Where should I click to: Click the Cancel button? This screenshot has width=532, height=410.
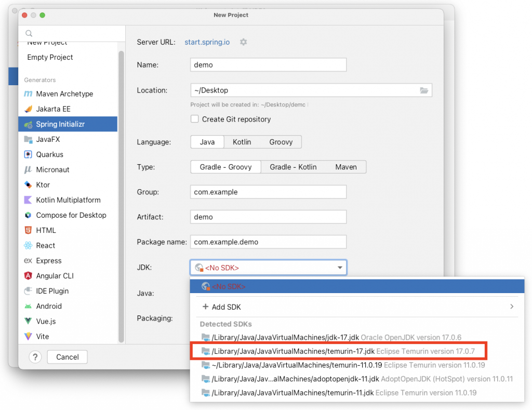[67, 357]
